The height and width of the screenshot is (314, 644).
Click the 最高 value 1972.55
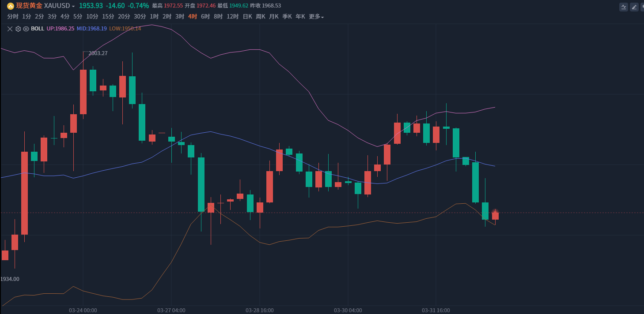pyautogui.click(x=174, y=6)
